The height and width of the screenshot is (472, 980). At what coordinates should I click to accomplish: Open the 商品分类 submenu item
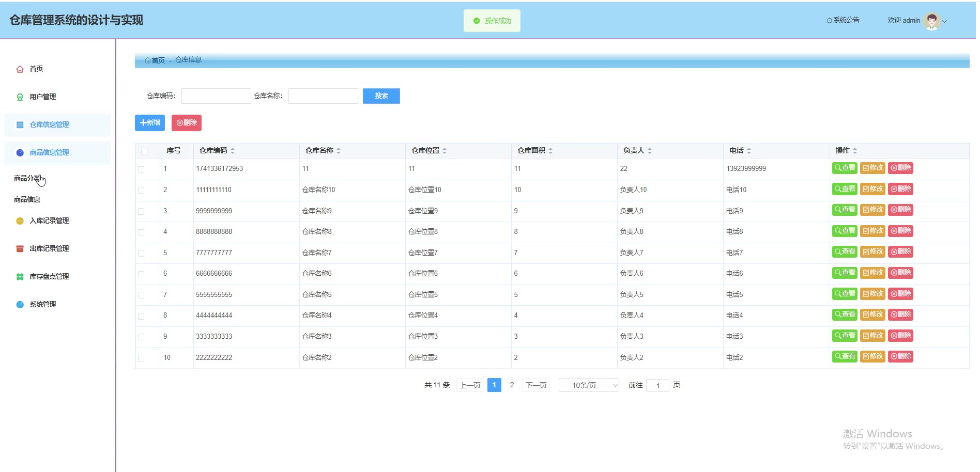[x=27, y=178]
